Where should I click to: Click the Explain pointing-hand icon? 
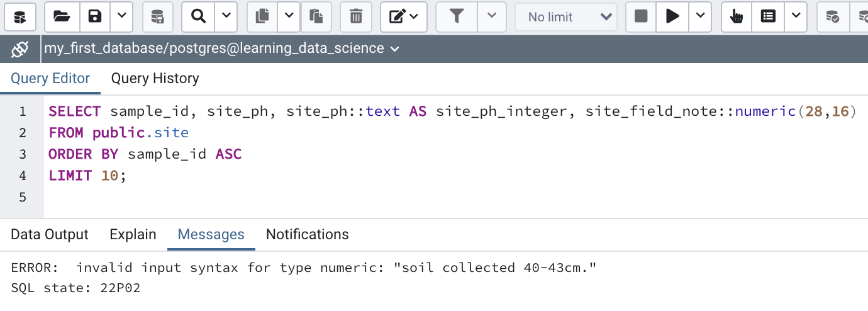point(736,17)
